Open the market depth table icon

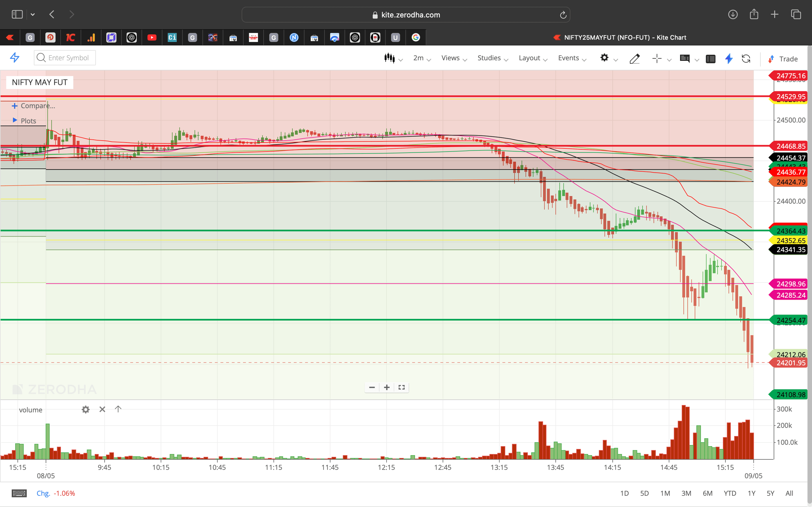tap(711, 59)
